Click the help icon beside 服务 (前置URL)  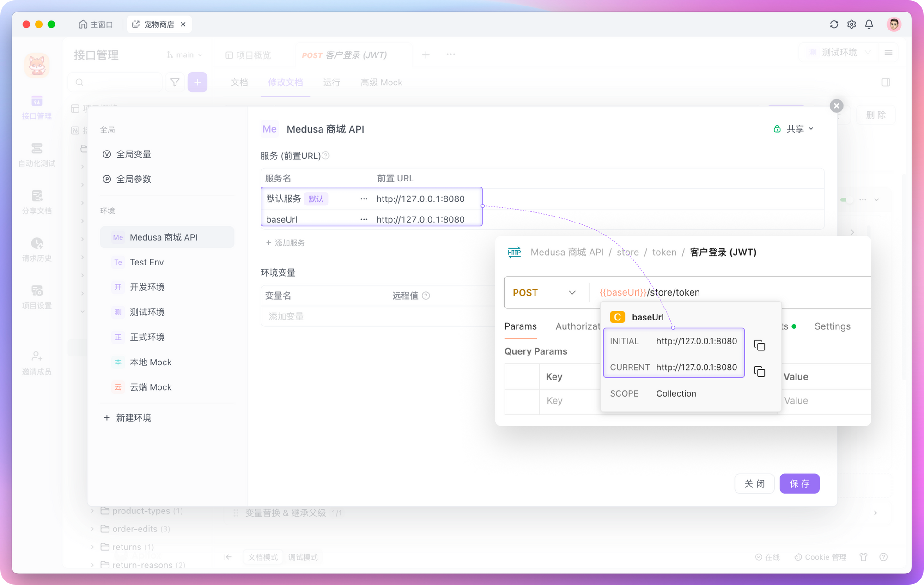click(326, 156)
